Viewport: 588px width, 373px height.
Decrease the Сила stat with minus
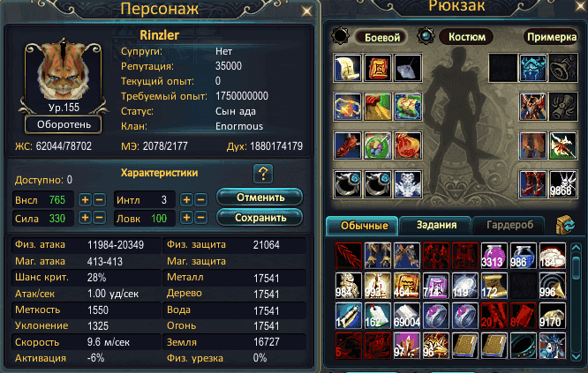[99, 218]
